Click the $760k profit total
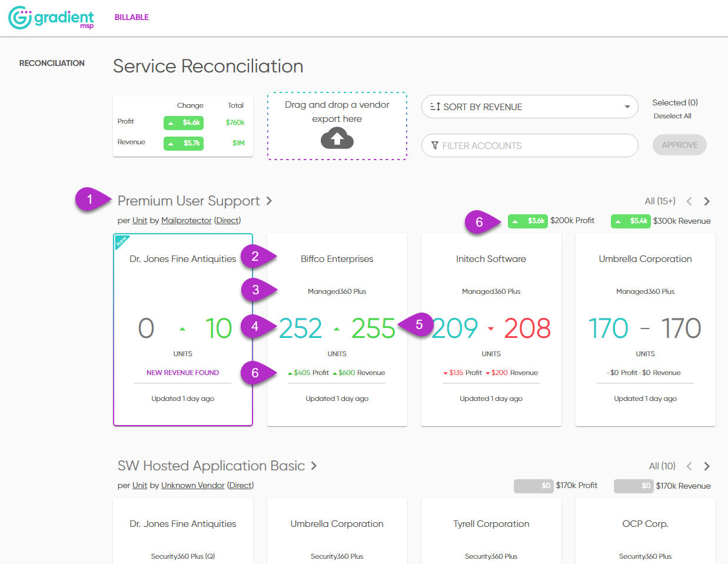The image size is (728, 564). click(x=235, y=122)
